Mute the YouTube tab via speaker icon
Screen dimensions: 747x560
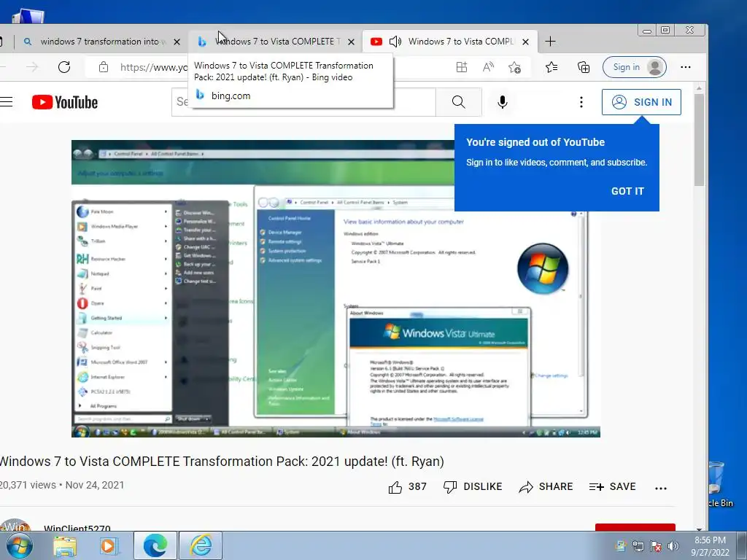coord(395,42)
